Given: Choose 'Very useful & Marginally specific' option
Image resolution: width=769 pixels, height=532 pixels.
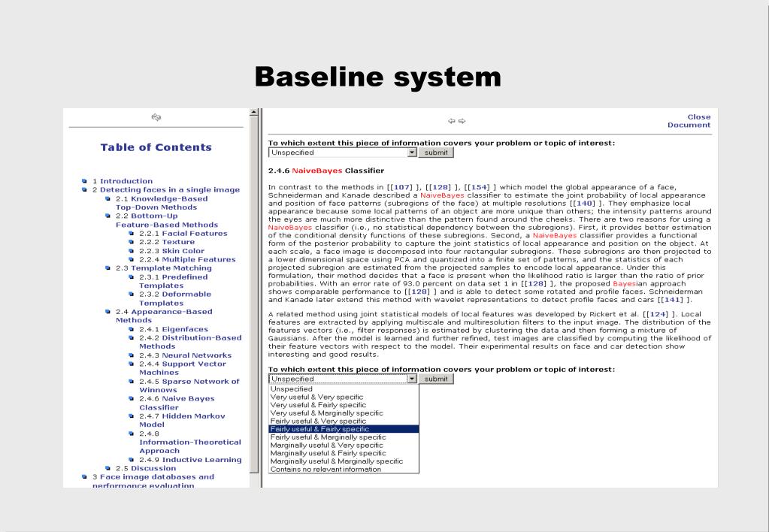Looking at the screenshot, I should click(x=344, y=413).
